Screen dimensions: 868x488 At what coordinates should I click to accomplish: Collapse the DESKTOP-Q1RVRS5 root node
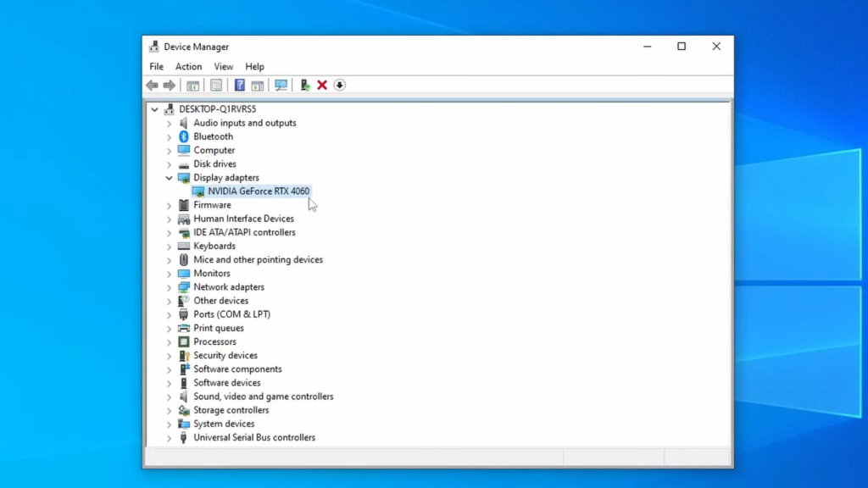154,109
